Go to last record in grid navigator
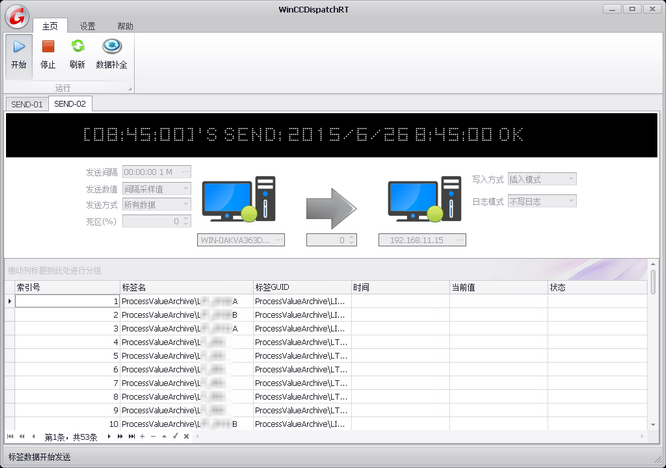Image resolution: width=666 pixels, height=468 pixels. pos(132,436)
